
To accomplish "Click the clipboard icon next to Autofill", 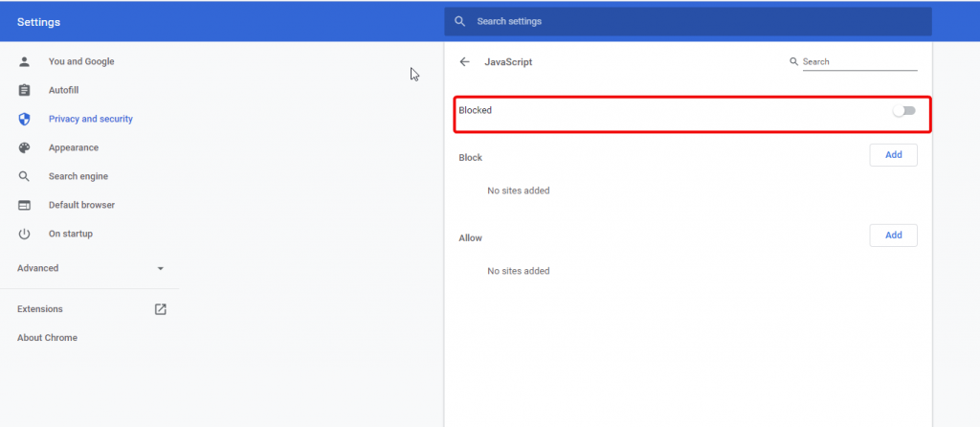I will (x=24, y=90).
